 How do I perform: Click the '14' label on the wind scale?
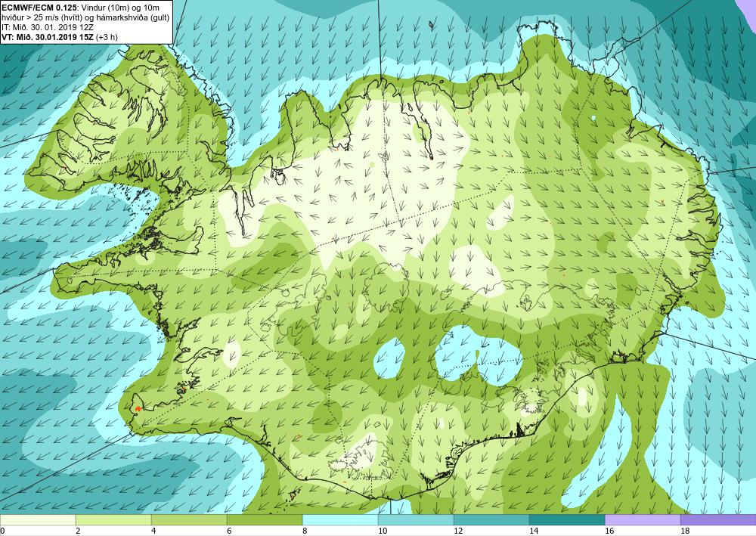point(534,531)
